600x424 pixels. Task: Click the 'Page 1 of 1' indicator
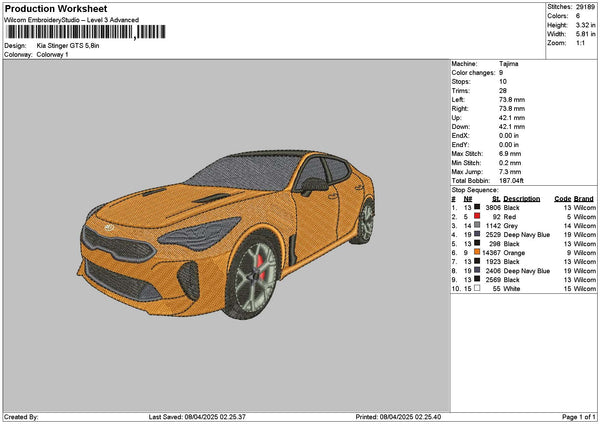[x=579, y=417]
